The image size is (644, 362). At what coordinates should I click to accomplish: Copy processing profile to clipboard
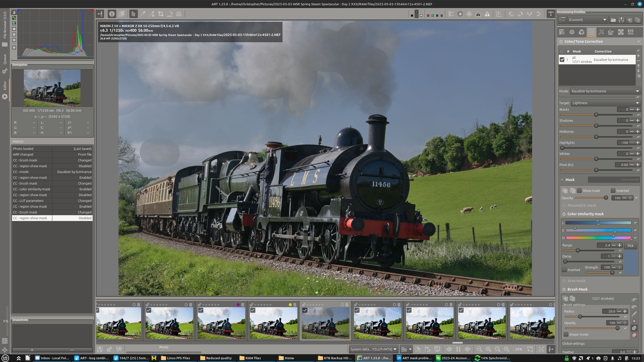click(629, 20)
